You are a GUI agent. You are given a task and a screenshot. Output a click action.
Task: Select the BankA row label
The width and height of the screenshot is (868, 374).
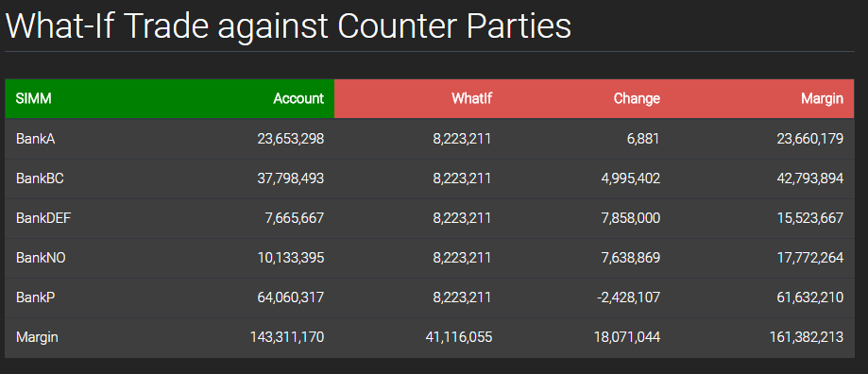pyautogui.click(x=36, y=139)
